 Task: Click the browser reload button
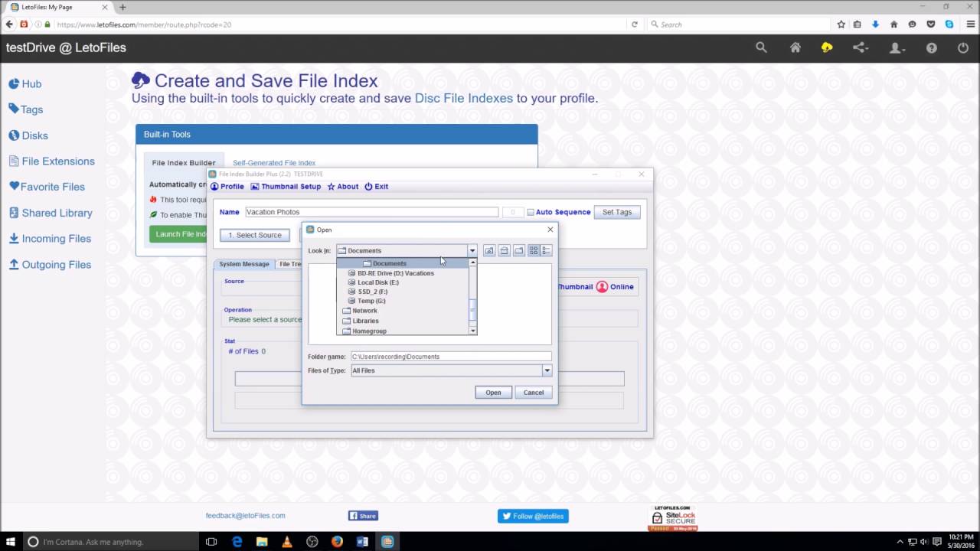tap(635, 24)
